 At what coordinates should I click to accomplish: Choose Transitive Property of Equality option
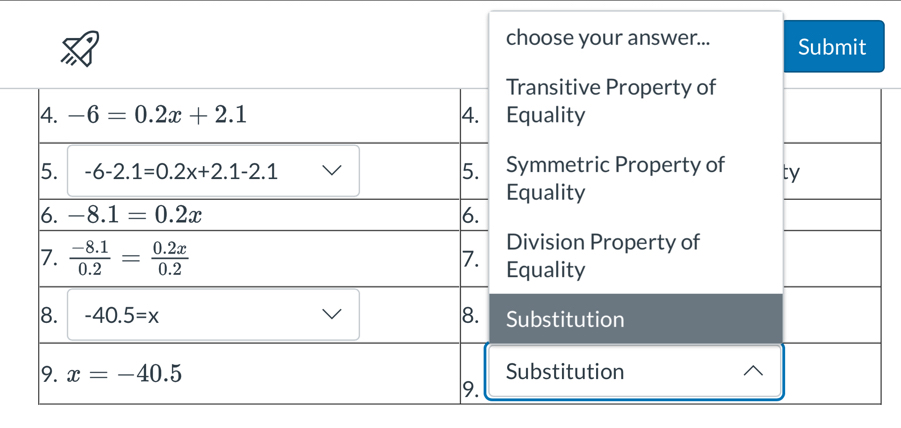pyautogui.click(x=610, y=101)
